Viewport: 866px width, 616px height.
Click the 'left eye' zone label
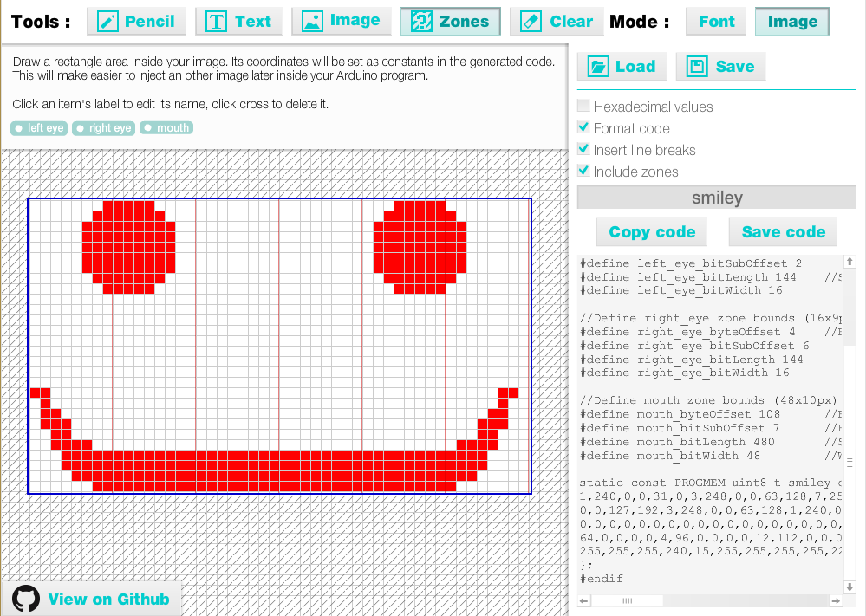[x=45, y=128]
